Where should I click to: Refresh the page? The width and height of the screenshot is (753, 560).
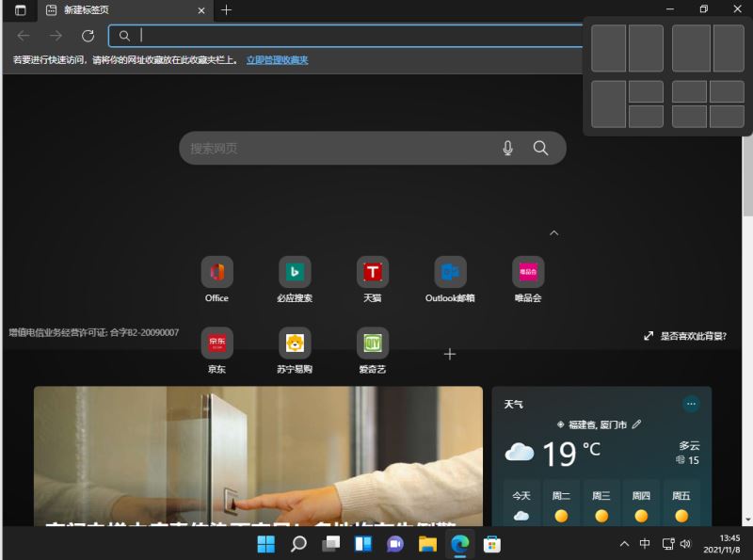(x=88, y=36)
